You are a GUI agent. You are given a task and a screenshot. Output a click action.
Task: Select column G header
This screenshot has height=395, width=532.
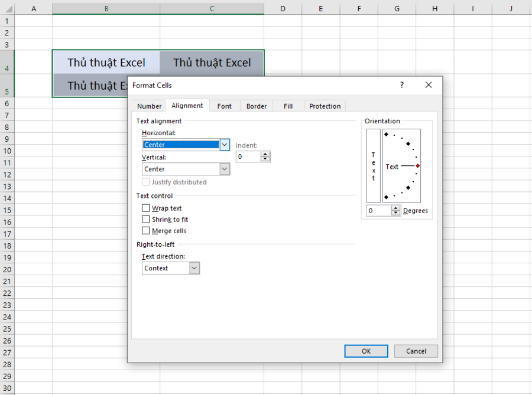[397, 9]
